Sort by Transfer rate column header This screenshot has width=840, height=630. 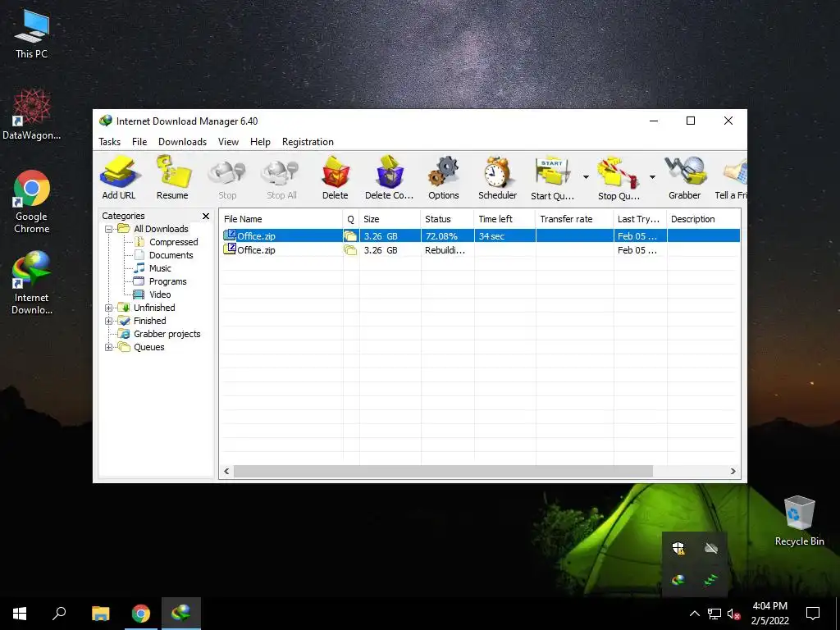[574, 219]
